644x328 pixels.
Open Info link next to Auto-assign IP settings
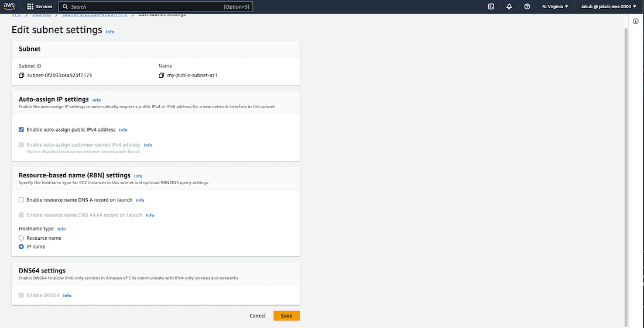(x=97, y=100)
